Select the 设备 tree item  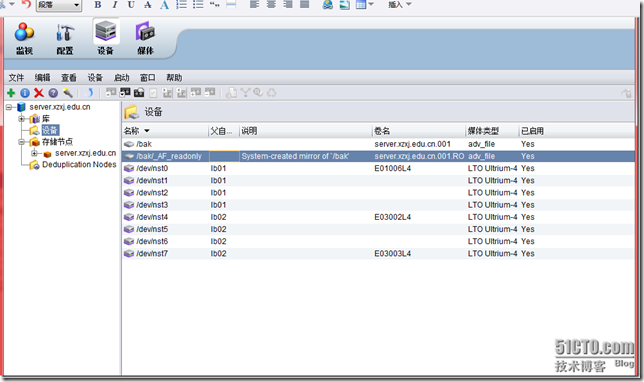[50, 130]
